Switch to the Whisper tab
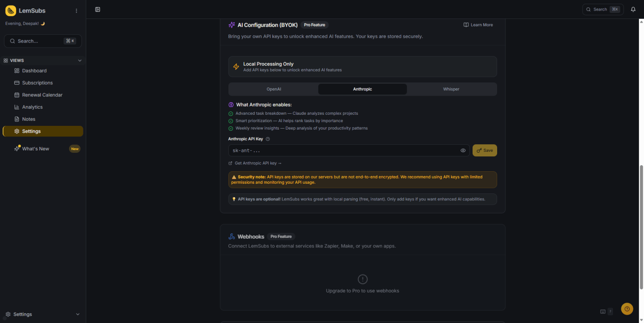This screenshot has width=644, height=323. 451,89
